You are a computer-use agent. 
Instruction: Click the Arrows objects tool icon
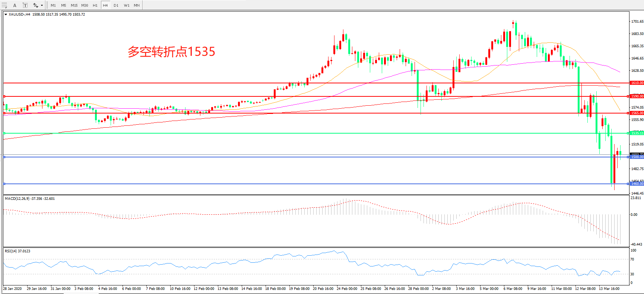click(x=35, y=5)
